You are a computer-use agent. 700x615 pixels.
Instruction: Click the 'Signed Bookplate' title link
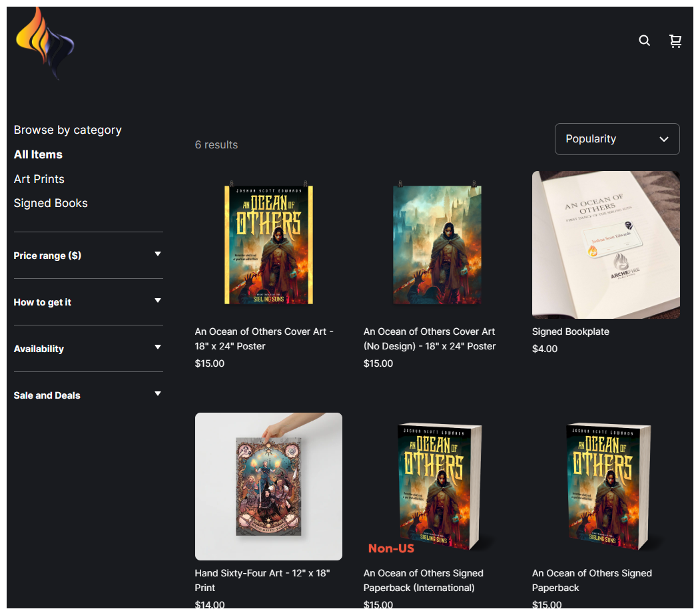pyautogui.click(x=571, y=332)
